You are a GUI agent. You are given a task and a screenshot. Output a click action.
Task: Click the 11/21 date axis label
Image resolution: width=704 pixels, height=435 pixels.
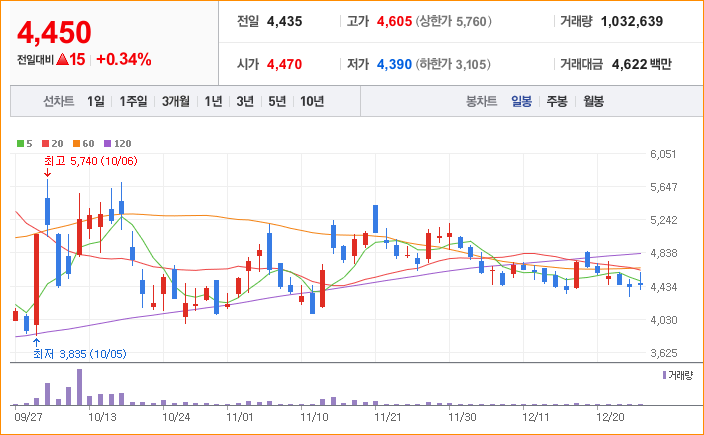tap(387, 417)
